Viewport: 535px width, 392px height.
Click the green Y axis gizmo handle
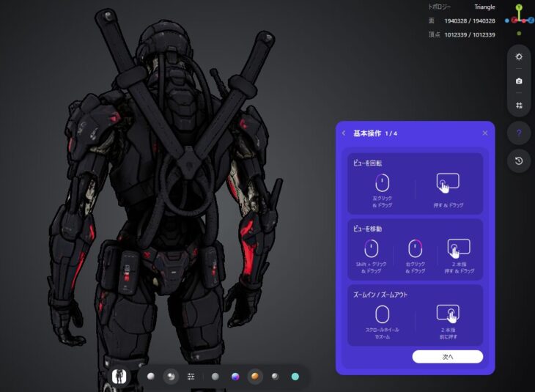(x=519, y=7)
